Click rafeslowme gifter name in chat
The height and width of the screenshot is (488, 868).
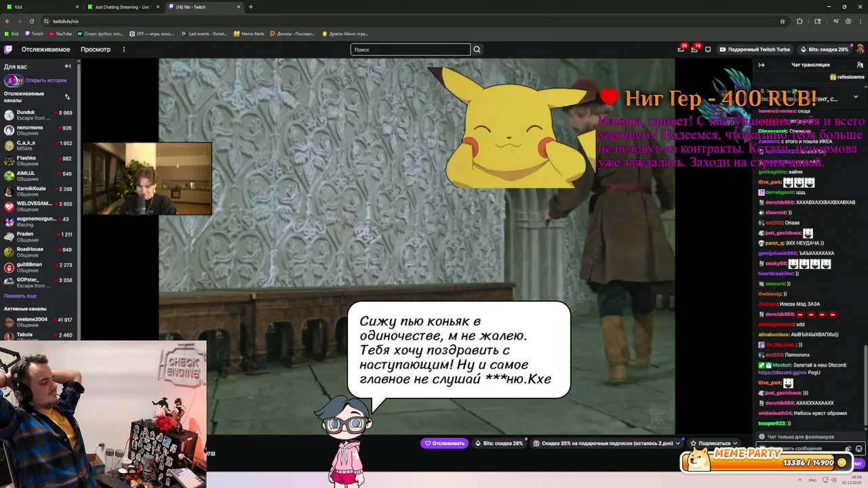850,77
